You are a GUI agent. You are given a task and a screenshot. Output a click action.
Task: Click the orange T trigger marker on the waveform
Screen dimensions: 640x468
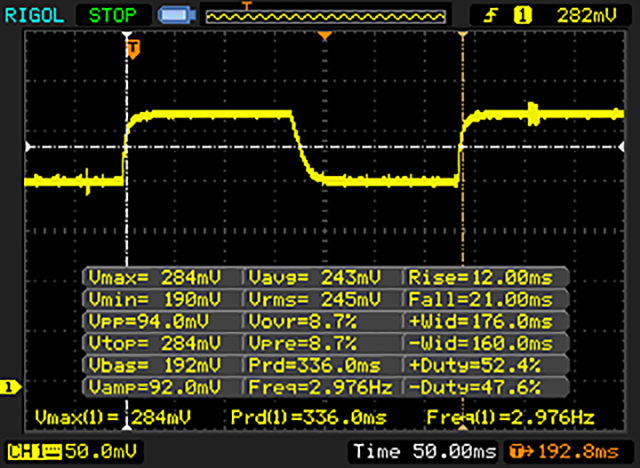click(130, 48)
